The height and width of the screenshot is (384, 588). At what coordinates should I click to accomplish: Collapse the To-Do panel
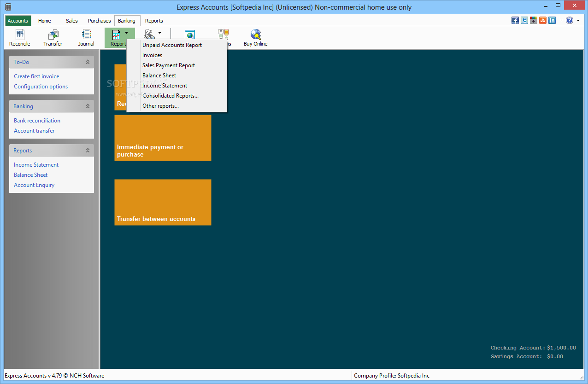(88, 62)
